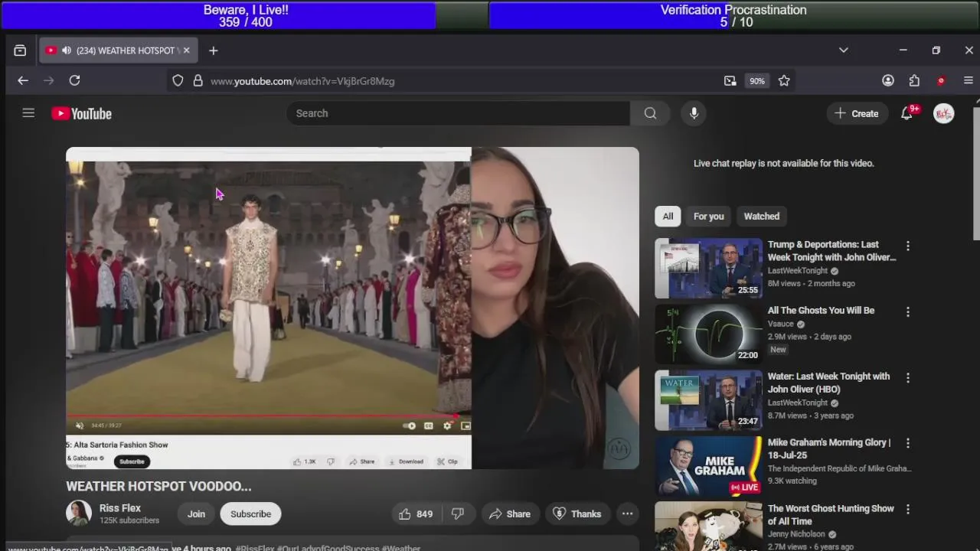Open the Mike Graham live thumbnail
Screen dimensions: 980x551
coord(709,466)
